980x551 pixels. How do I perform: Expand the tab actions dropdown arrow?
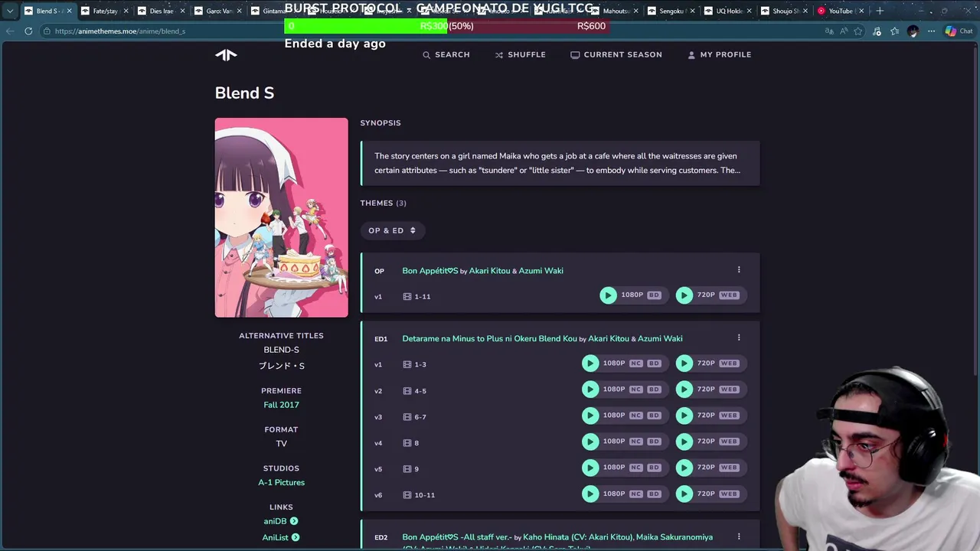coord(9,11)
